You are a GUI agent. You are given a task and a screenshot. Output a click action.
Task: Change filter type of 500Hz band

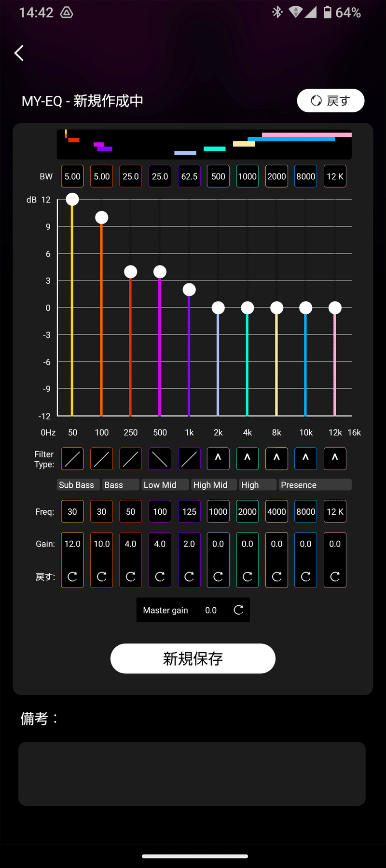coord(160,459)
